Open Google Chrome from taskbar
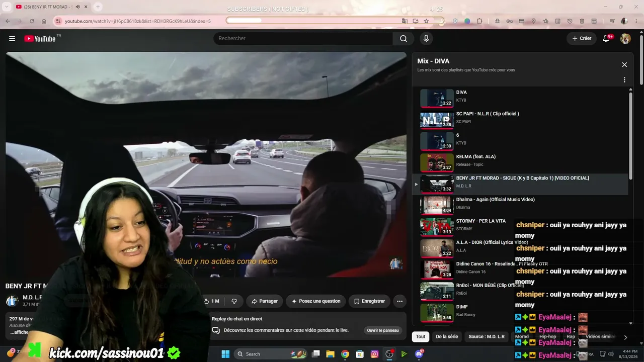This screenshot has width=644, height=362. [345, 354]
